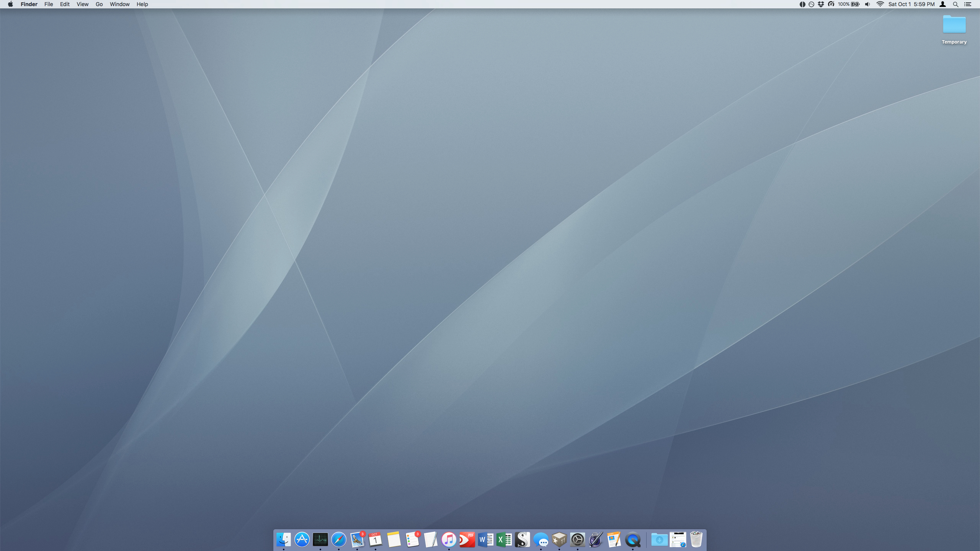
Task: Open the volume control in menu bar
Action: (867, 4)
